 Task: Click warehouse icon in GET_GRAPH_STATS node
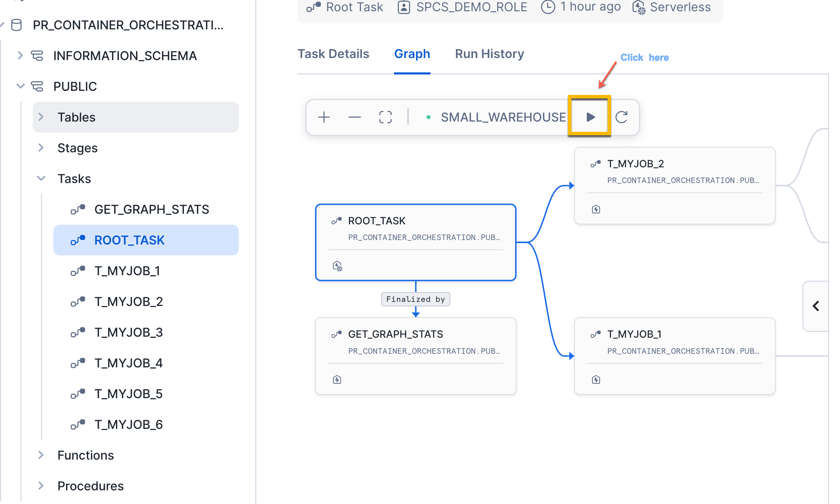[x=337, y=379]
